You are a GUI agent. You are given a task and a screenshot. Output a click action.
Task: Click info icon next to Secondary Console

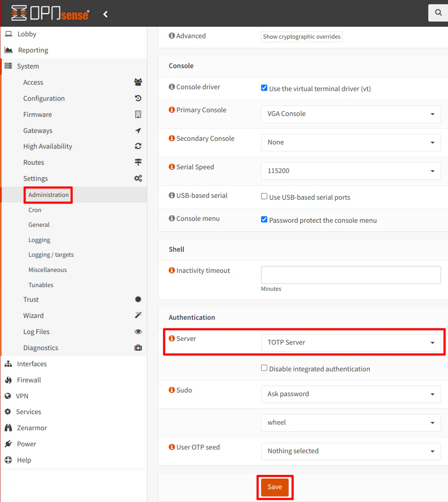[x=172, y=138]
